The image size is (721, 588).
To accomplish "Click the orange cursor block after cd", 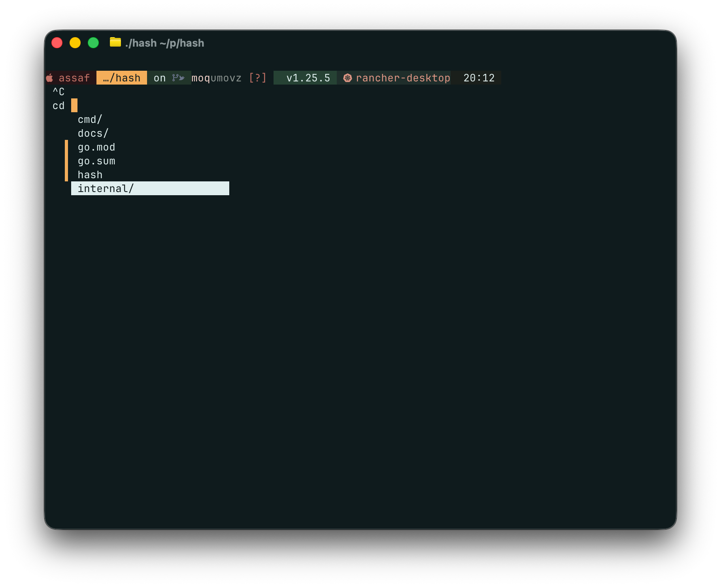I will [74, 106].
